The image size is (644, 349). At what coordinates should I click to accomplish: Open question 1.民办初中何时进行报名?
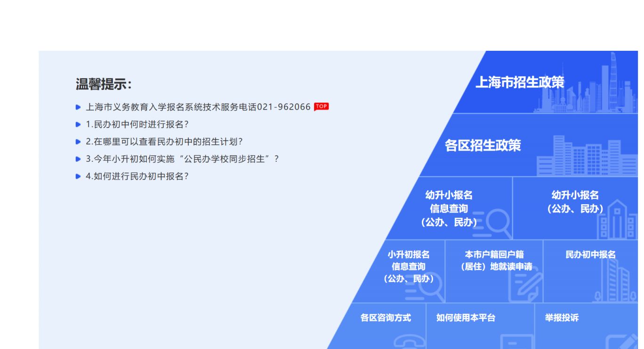coord(137,124)
